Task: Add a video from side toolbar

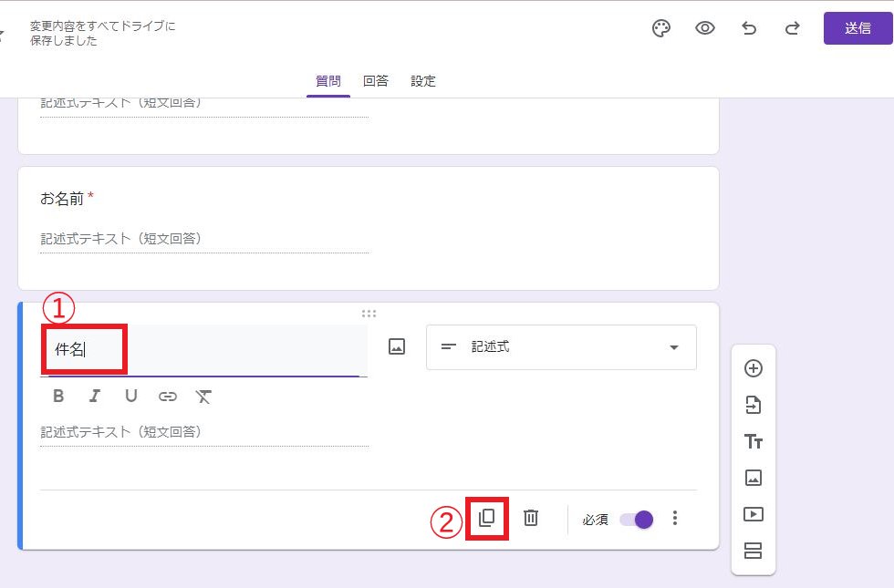Action: click(754, 514)
